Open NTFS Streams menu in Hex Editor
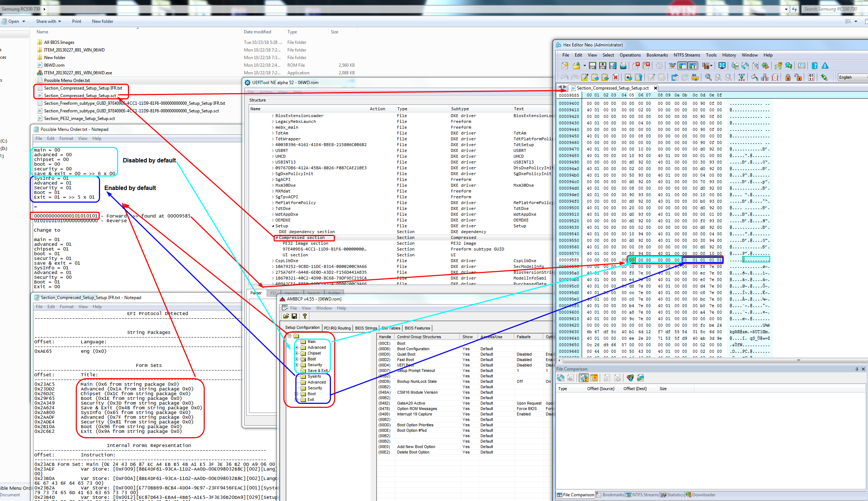This screenshot has height=501, width=868. pos(687,55)
